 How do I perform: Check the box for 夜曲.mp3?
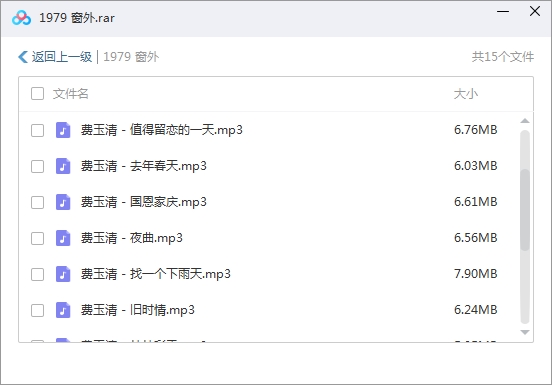[x=37, y=238]
